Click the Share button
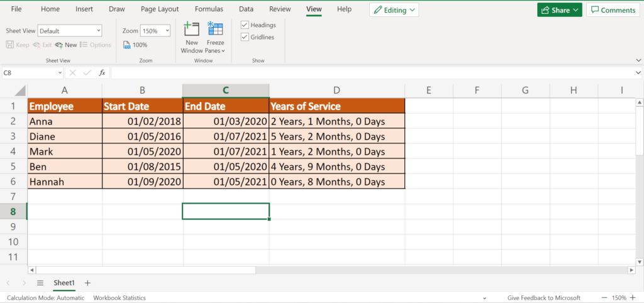This screenshot has width=644, height=303. point(559,10)
